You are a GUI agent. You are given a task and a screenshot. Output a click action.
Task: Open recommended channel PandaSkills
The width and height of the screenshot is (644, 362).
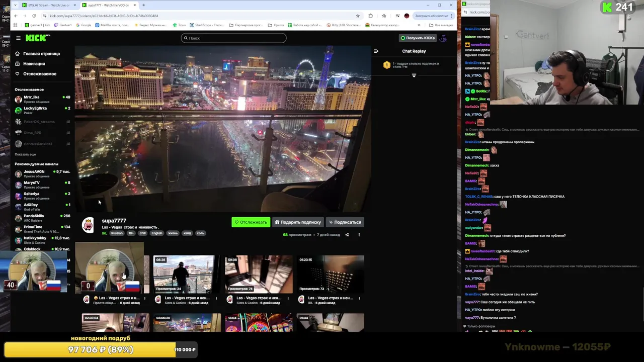coord(42,218)
